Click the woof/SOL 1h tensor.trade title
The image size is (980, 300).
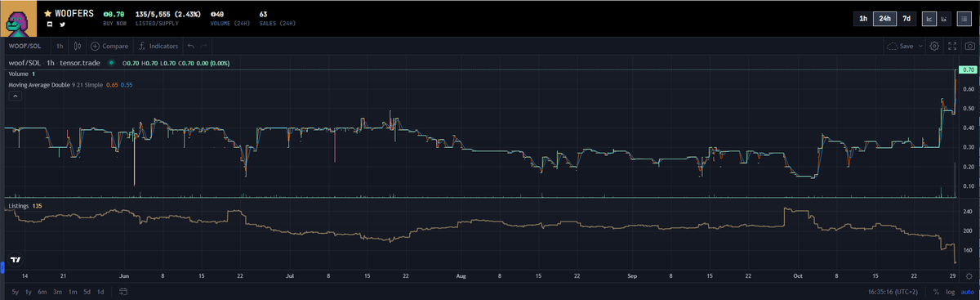(x=53, y=63)
